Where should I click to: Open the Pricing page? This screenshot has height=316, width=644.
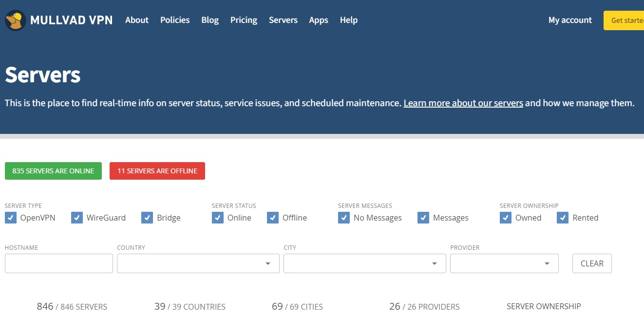click(x=244, y=20)
